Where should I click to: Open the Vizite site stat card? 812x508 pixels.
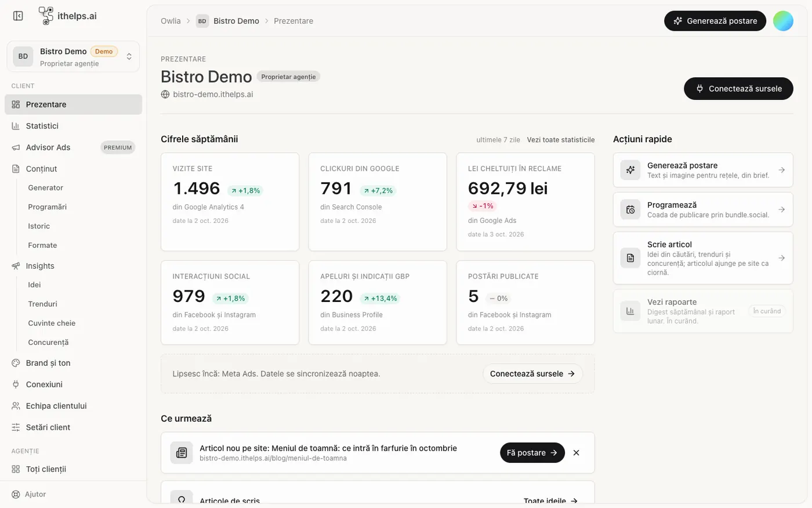pyautogui.click(x=230, y=202)
